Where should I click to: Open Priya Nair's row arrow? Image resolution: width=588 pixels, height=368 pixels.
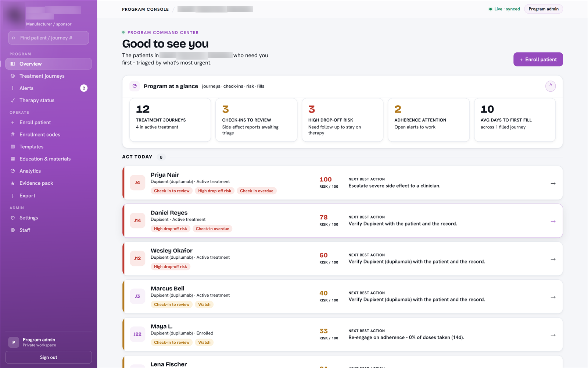coord(553,183)
